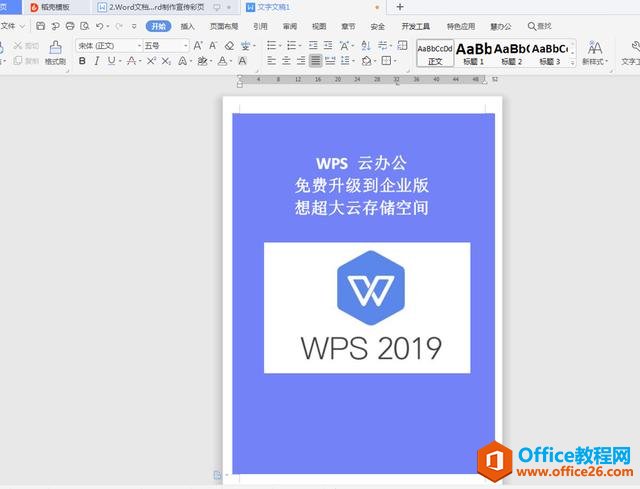
Task: Set paragraph to center alignment
Action: (287, 61)
